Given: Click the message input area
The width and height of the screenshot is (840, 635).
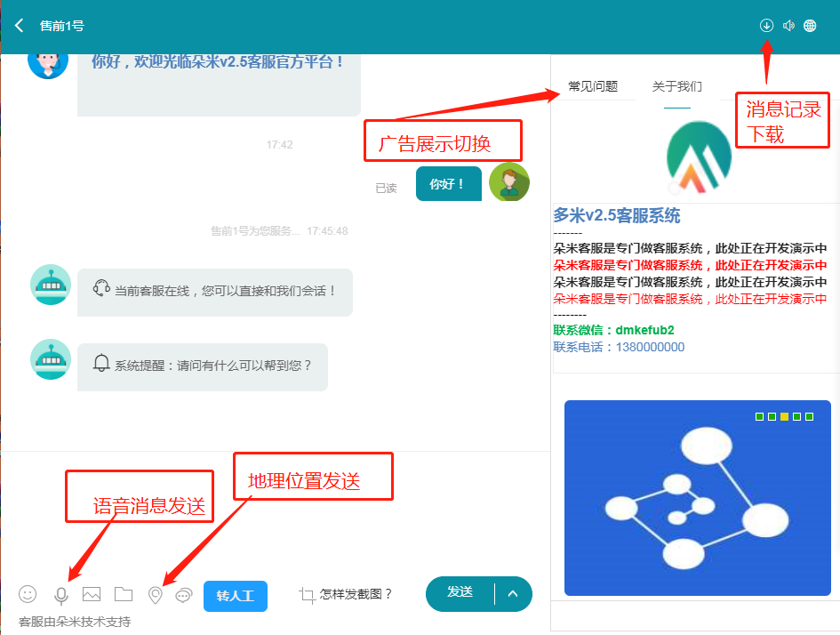Looking at the screenshot, I should coord(276,514).
